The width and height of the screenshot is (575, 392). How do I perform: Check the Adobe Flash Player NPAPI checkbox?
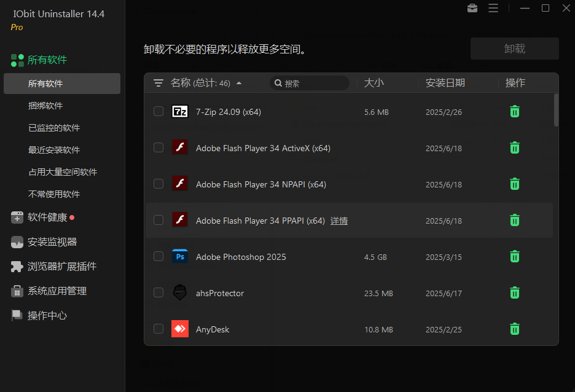pyautogui.click(x=158, y=184)
